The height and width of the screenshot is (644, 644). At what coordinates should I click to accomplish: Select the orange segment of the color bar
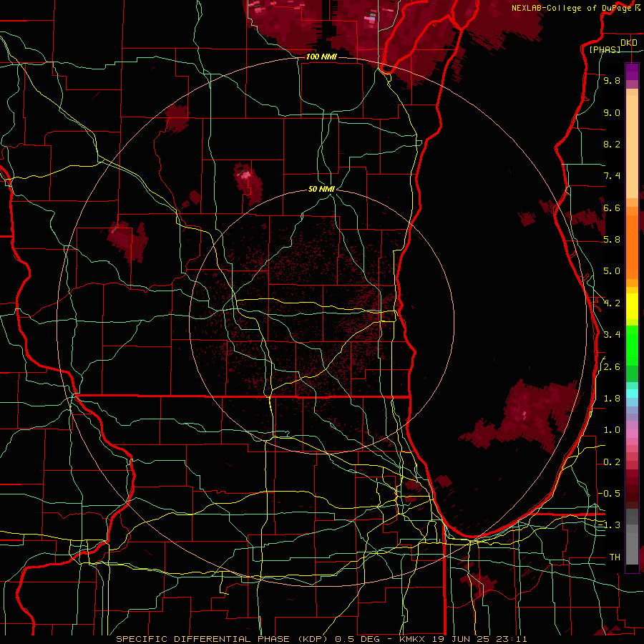pyautogui.click(x=632, y=246)
